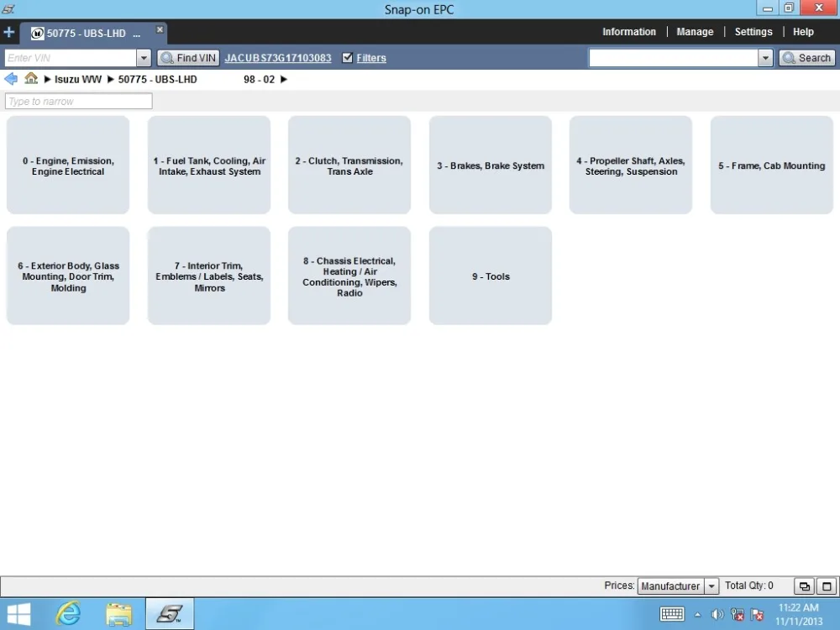Select Isuzu WW in the breadcrumb
The width and height of the screenshot is (840, 630).
pyautogui.click(x=78, y=79)
